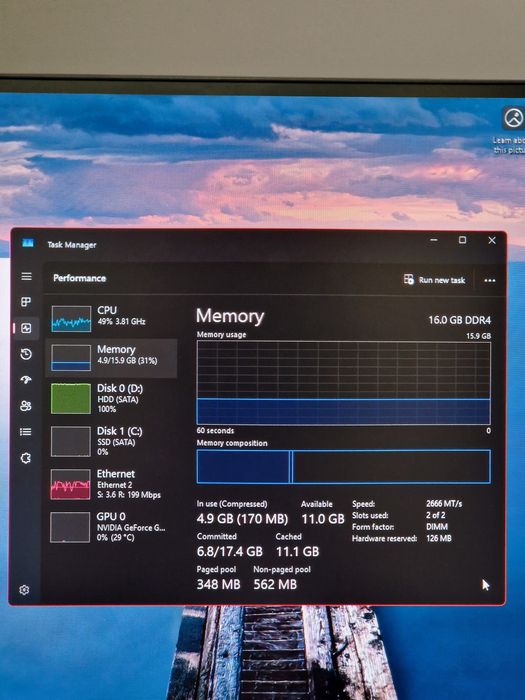Click the Memory composition bar
Screen dimensions: 525x700
(343, 467)
